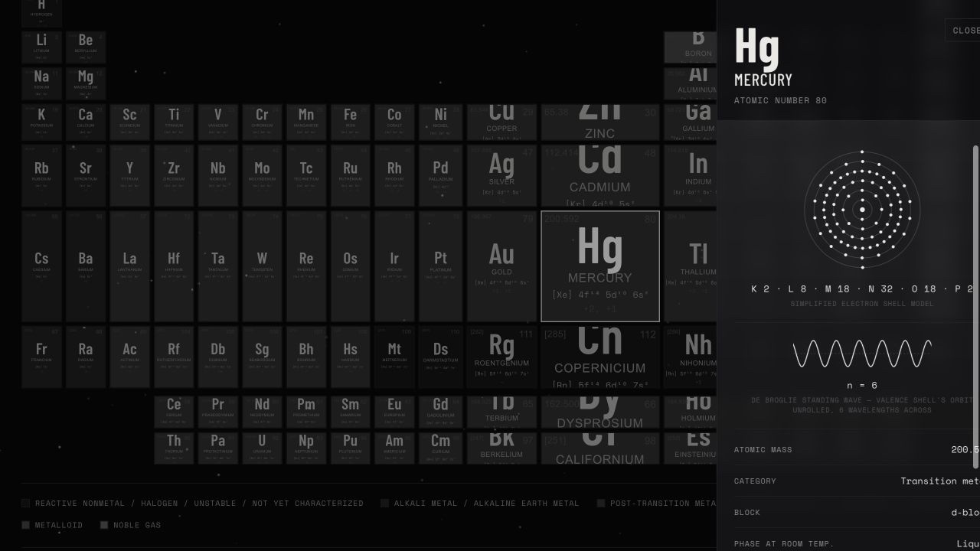Screen dimensions: 980x551
Task: Open the Caesium (Cs) tile
Action: pyautogui.click(x=41, y=266)
